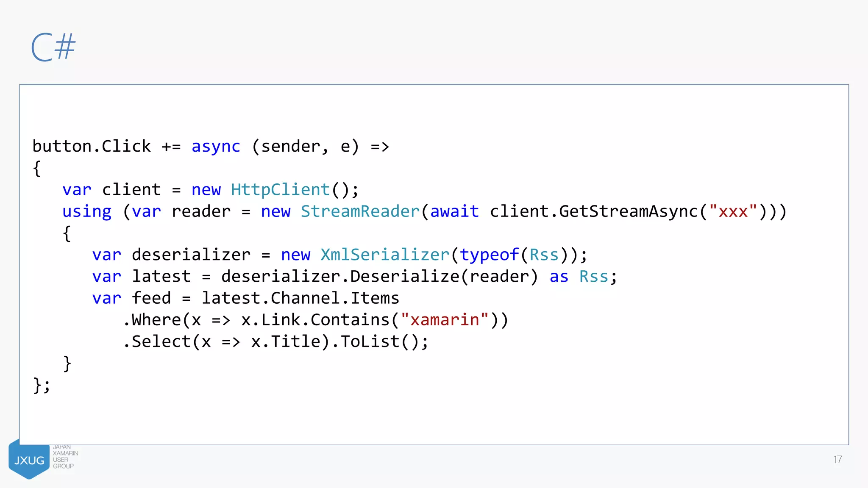Image resolution: width=868 pixels, height=488 pixels.
Task: Click the 'typeof' keyword
Action: pyautogui.click(x=489, y=255)
